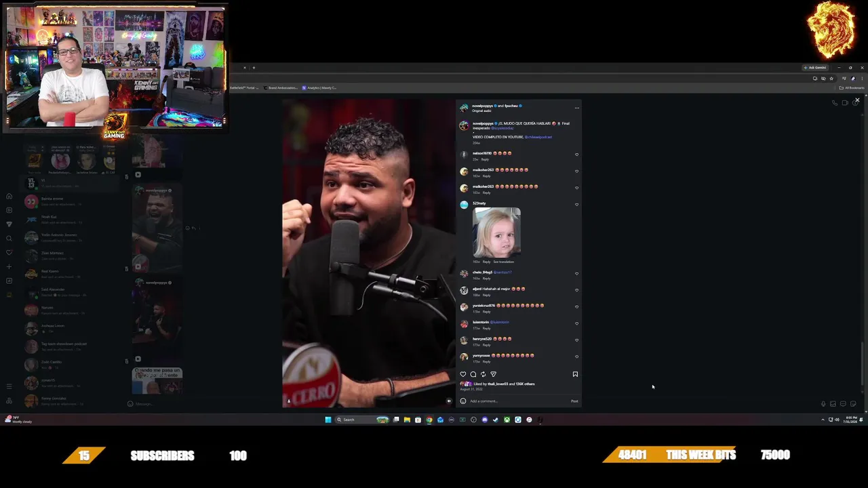Open the chileaelpodcast mention link
868x488 pixels.
[x=538, y=137]
